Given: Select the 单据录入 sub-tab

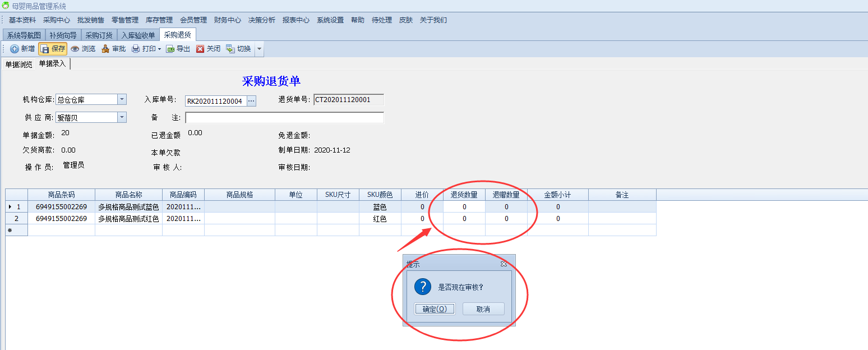Looking at the screenshot, I should pyautogui.click(x=52, y=64).
